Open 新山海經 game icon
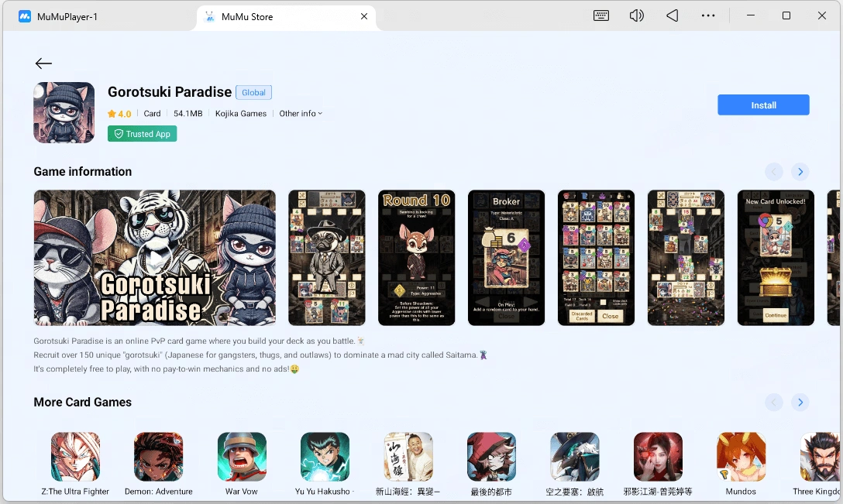Image resolution: width=843 pixels, height=504 pixels. [408, 457]
